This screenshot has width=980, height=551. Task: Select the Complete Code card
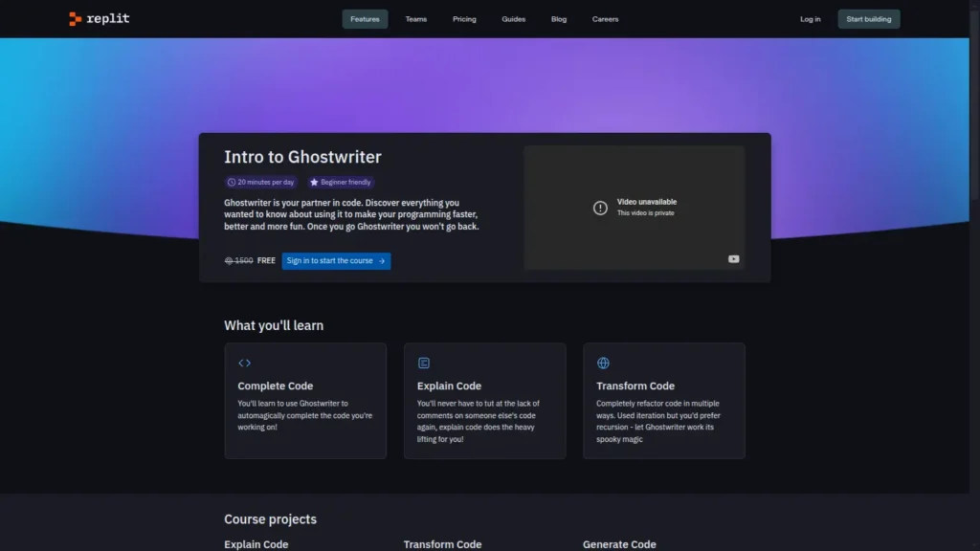pos(305,401)
